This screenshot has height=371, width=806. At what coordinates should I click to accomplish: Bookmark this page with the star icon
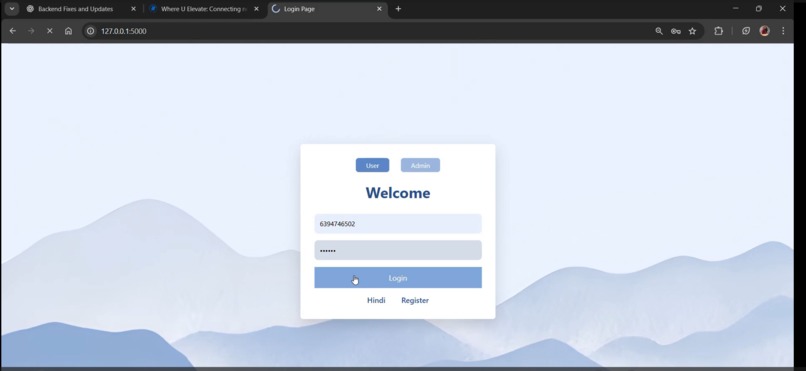692,31
